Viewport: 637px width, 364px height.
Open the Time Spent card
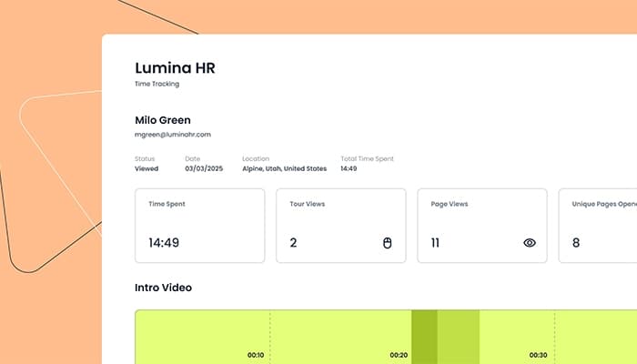tap(199, 226)
